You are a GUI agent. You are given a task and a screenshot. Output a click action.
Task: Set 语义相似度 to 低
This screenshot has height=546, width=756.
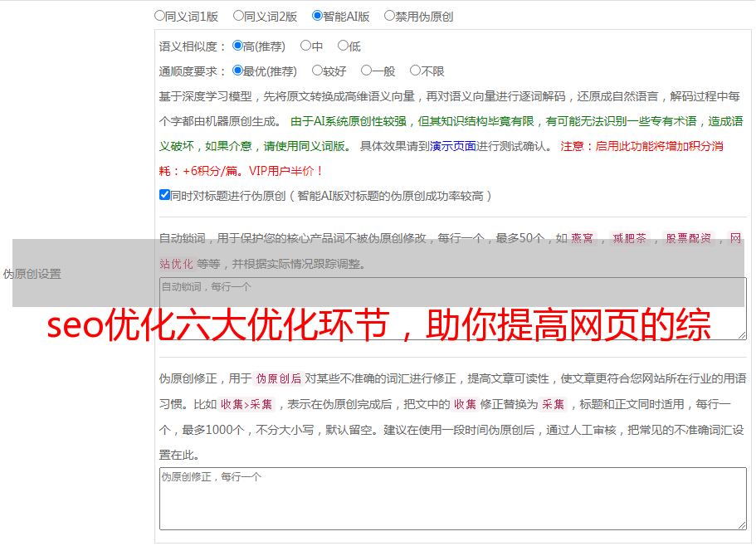tap(344, 46)
